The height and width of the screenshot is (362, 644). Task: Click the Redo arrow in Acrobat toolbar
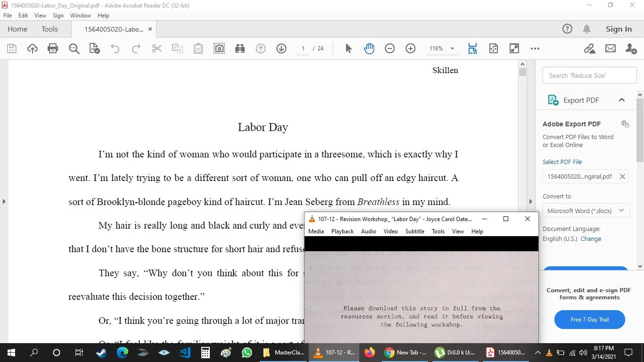point(136,49)
